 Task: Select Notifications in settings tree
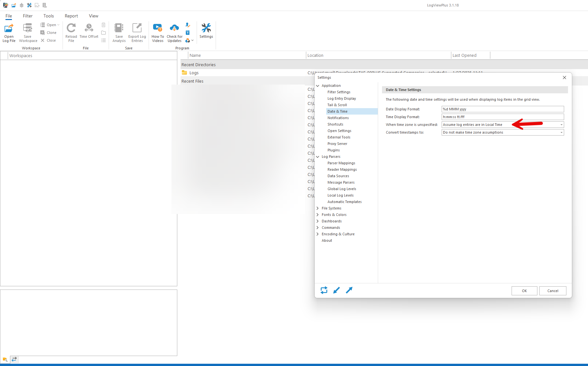[338, 118]
